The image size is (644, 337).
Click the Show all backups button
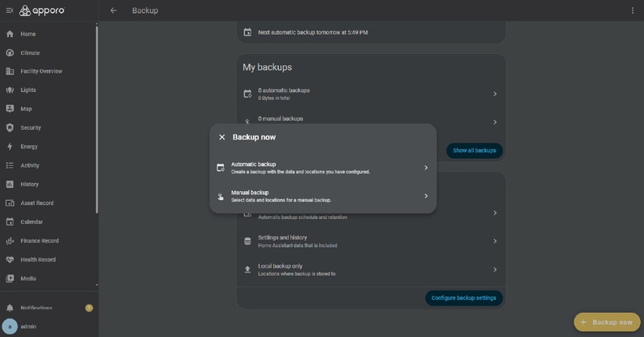coord(475,151)
